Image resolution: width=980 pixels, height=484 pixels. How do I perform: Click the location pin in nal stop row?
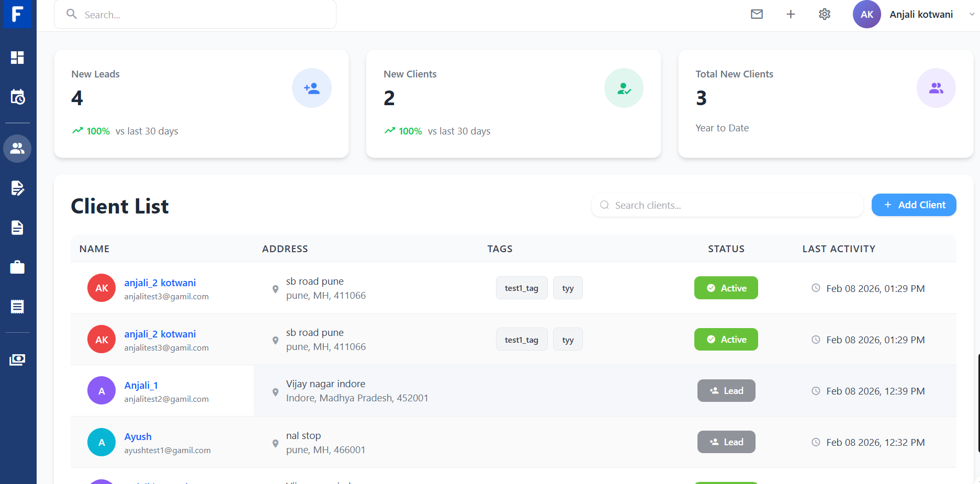275,443
